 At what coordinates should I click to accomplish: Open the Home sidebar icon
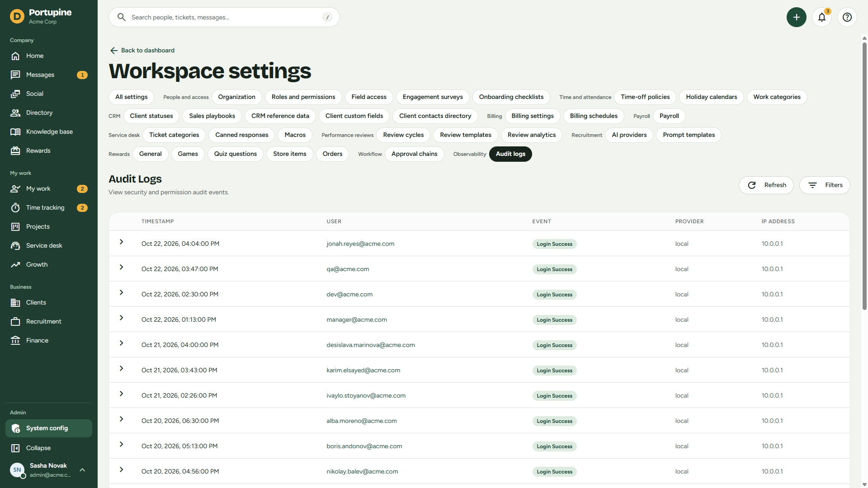[15, 56]
